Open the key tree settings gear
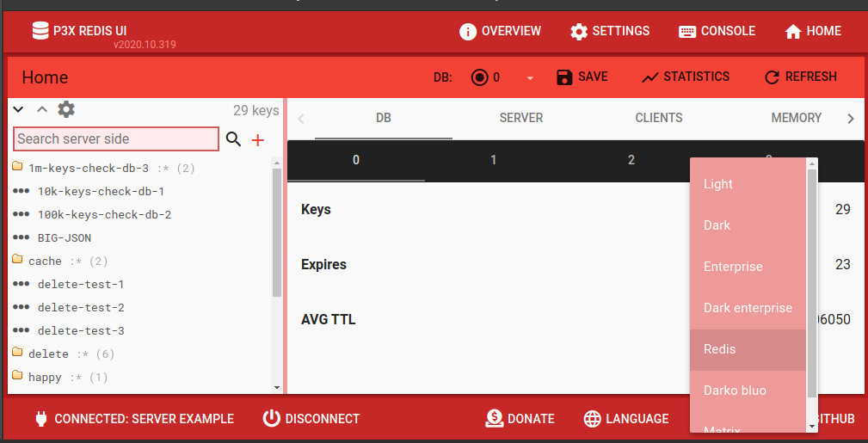The height and width of the screenshot is (443, 868). 66,109
